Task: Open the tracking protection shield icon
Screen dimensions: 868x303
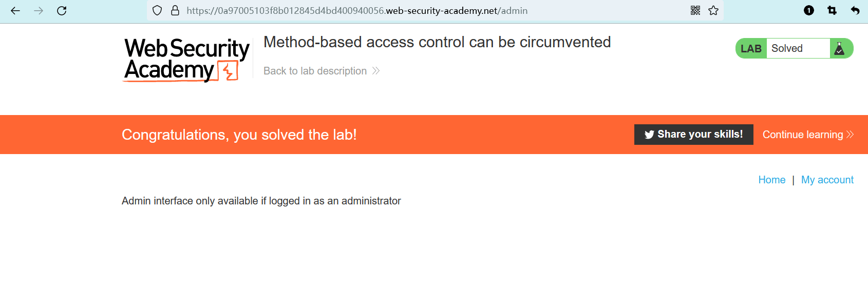Action: 158,11
